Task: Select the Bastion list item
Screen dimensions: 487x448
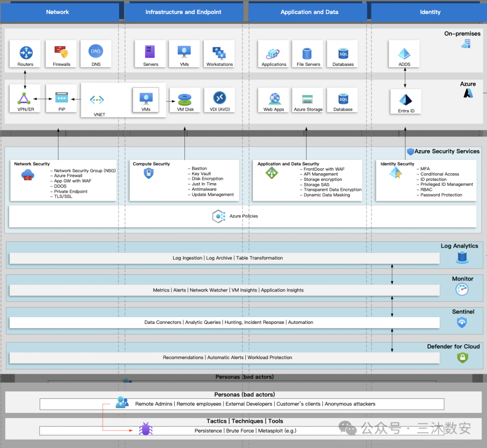Action: [199, 168]
